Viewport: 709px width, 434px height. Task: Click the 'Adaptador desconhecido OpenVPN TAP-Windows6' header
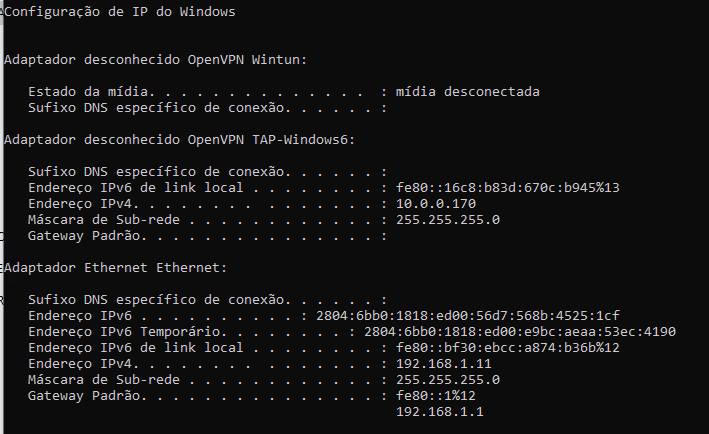[x=180, y=140]
